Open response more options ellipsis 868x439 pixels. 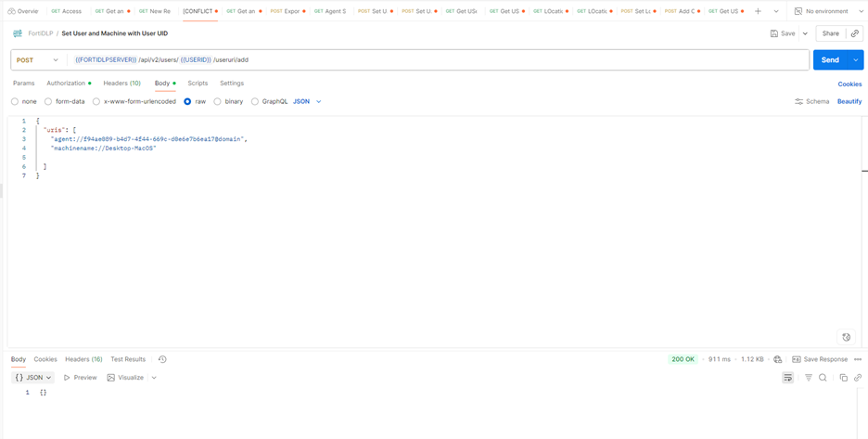858,359
